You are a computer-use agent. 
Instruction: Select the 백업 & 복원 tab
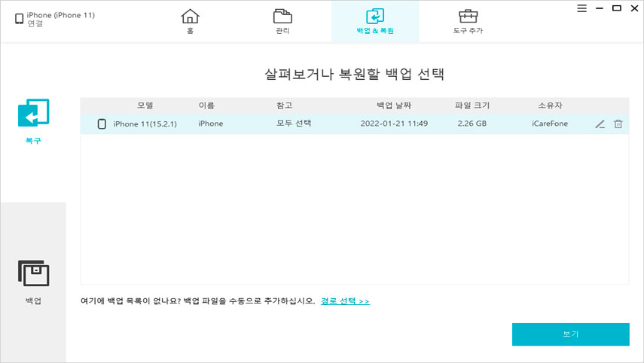tap(375, 21)
